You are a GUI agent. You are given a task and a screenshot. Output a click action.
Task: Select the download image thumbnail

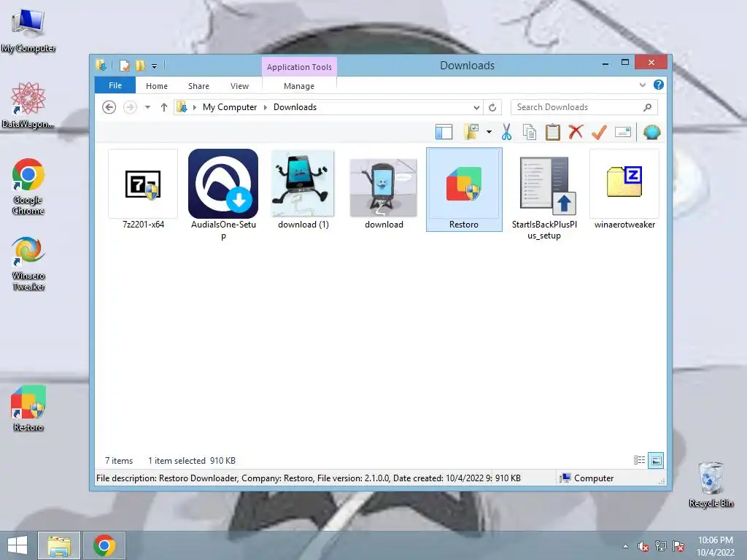click(384, 193)
